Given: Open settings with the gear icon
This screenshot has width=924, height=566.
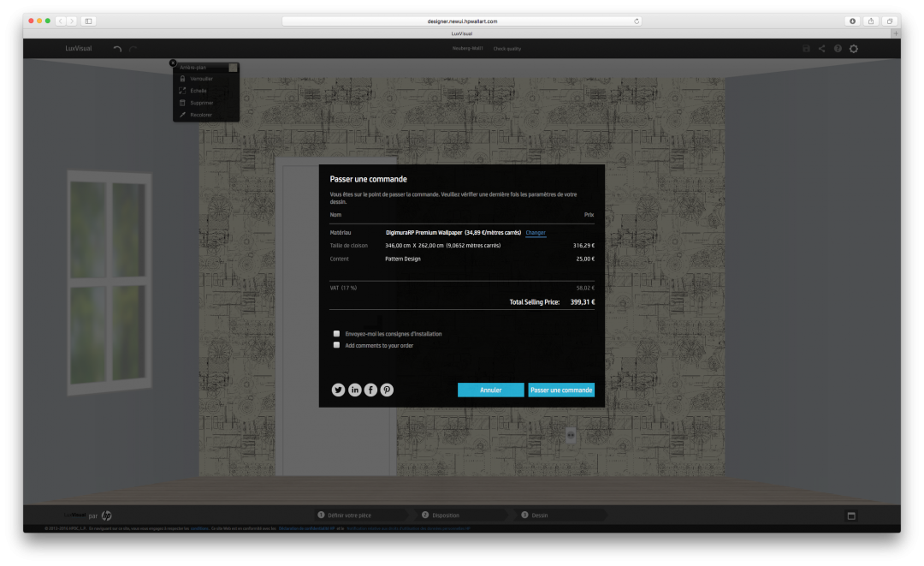Looking at the screenshot, I should [x=853, y=49].
